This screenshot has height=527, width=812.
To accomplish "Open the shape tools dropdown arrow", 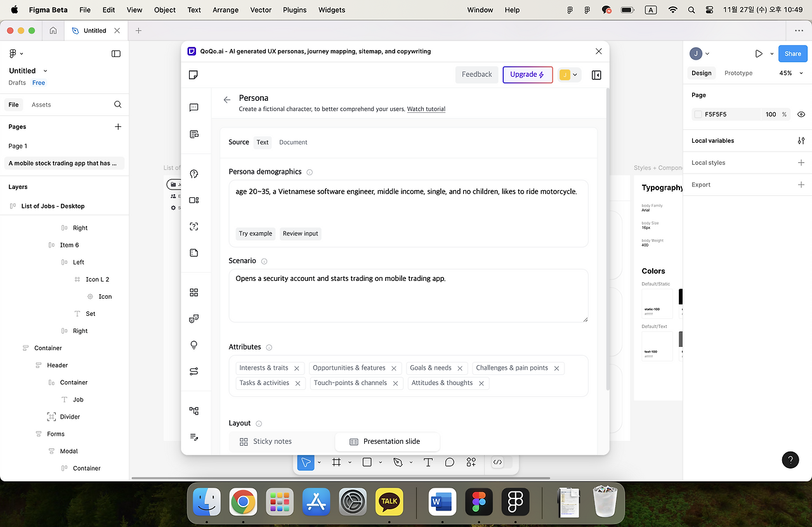I will pyautogui.click(x=380, y=462).
